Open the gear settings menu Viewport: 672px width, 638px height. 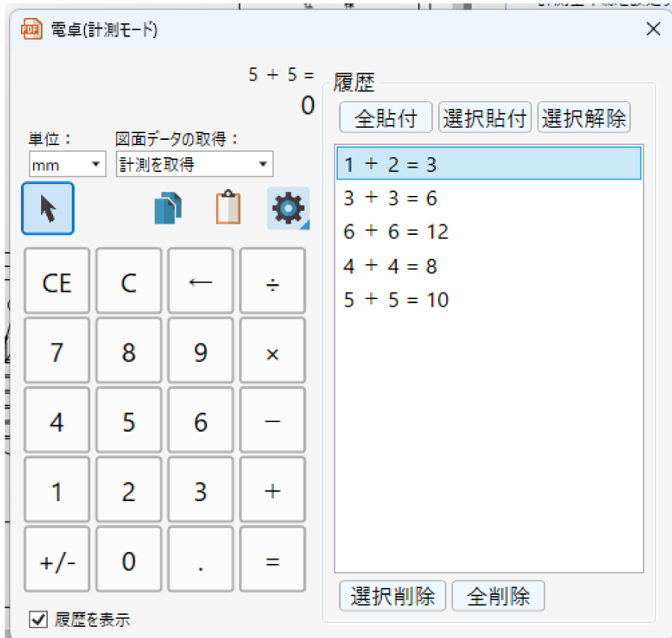pyautogui.click(x=288, y=209)
